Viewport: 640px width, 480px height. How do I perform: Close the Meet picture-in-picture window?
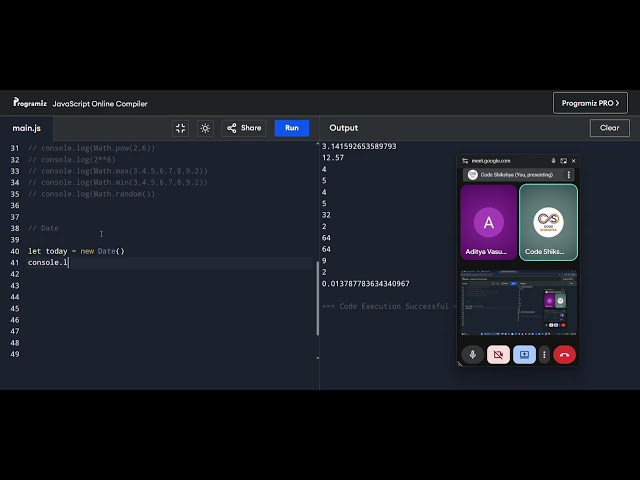tap(573, 161)
